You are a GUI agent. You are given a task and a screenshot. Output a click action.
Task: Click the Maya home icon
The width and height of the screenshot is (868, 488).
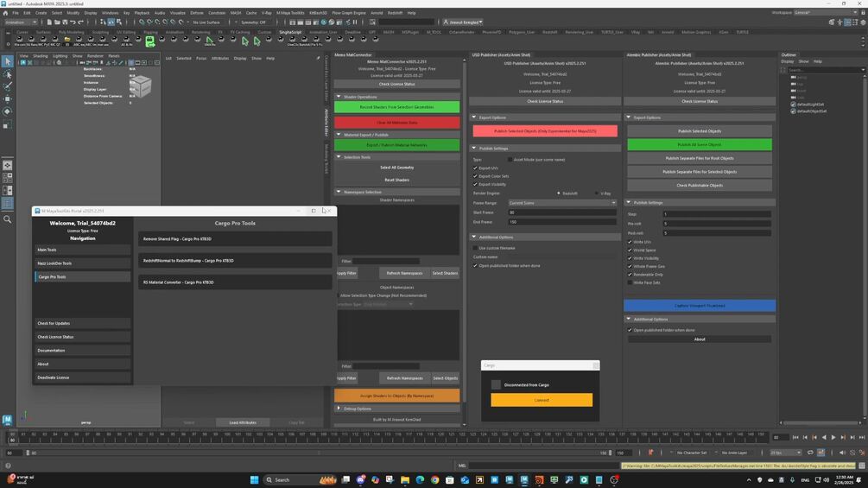coord(5,13)
